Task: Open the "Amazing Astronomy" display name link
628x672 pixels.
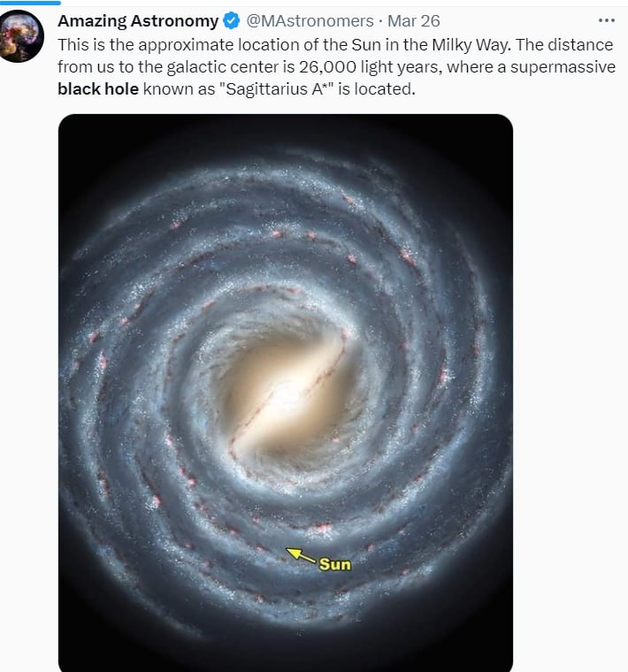Action: coord(138,21)
